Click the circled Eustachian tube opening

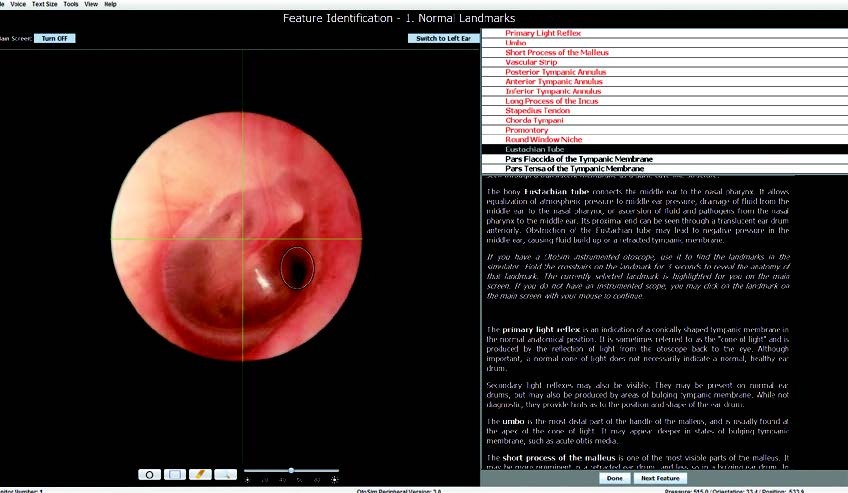tap(297, 268)
